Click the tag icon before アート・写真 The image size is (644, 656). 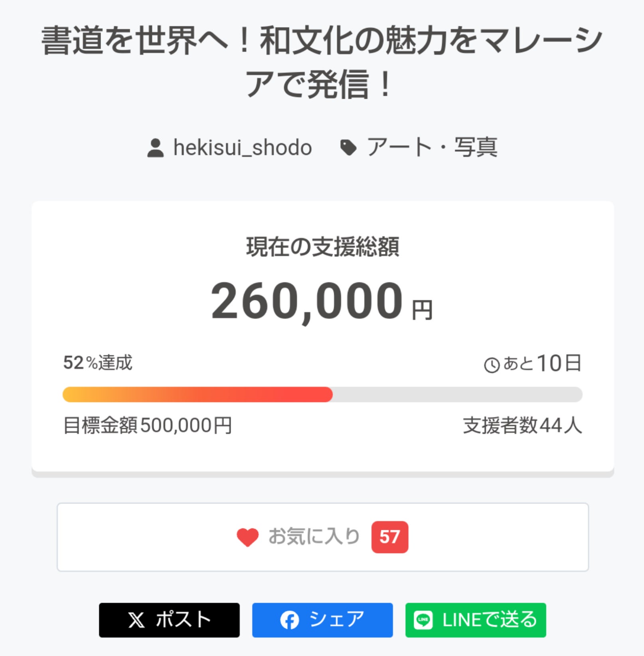(x=348, y=148)
